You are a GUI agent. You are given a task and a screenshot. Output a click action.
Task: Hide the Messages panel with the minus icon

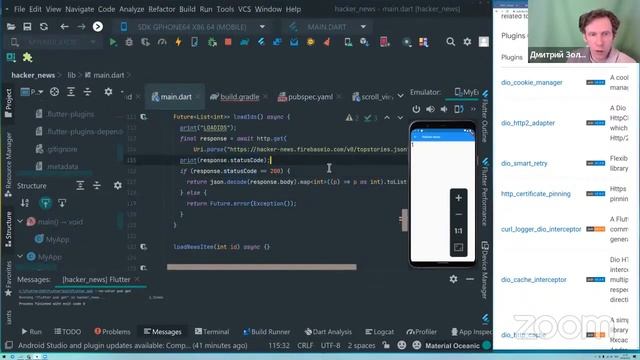pyautogui.click(x=470, y=279)
